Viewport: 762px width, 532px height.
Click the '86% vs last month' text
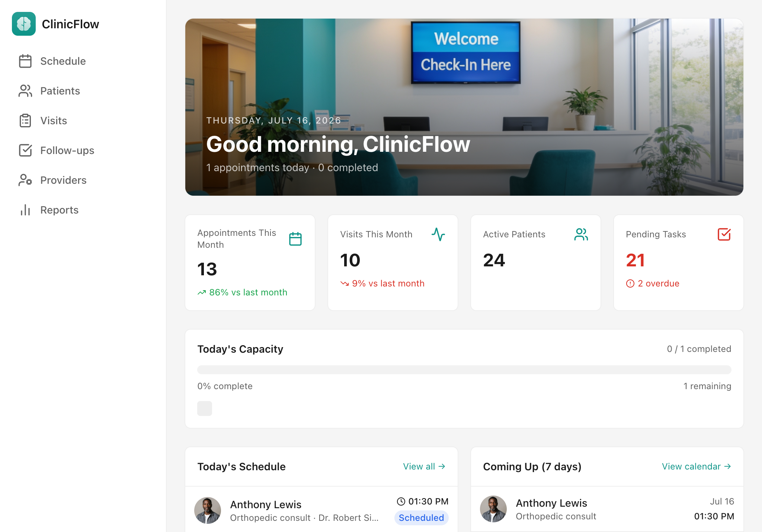pos(248,292)
